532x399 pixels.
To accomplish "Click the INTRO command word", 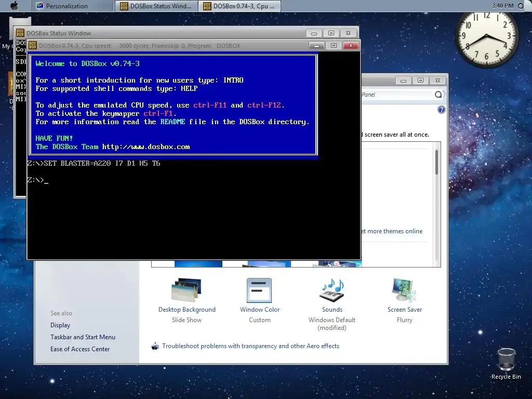I will pos(233,80).
